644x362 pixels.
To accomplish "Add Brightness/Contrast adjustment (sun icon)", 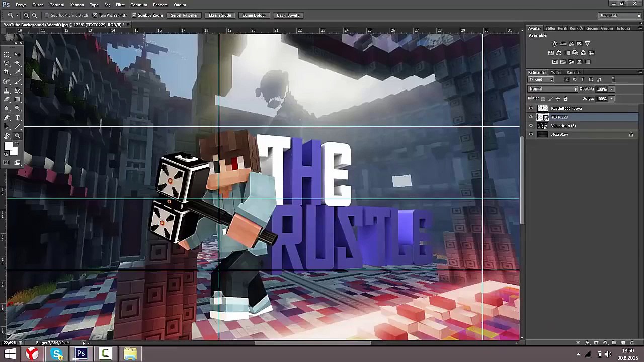I will (555, 44).
